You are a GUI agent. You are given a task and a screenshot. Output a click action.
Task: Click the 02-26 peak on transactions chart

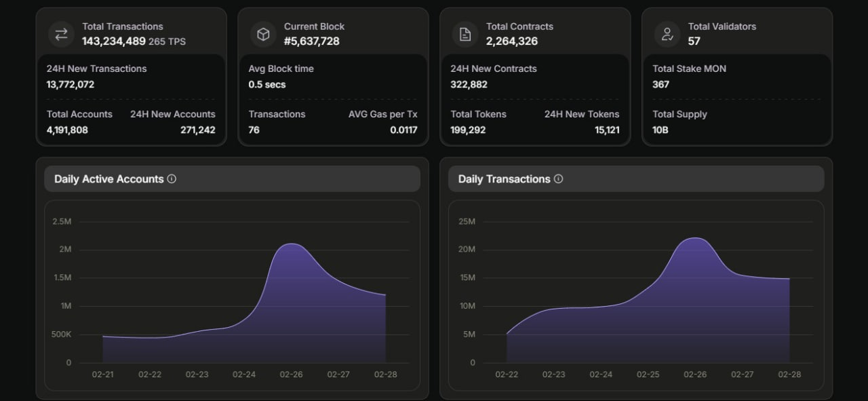coord(696,238)
